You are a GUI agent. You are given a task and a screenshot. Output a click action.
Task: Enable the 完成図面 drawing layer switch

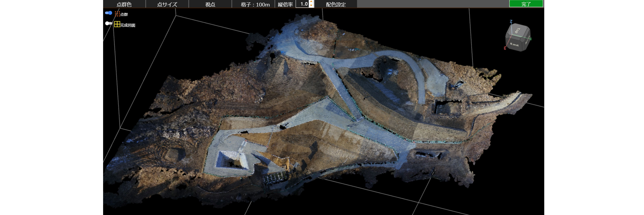[x=108, y=23]
